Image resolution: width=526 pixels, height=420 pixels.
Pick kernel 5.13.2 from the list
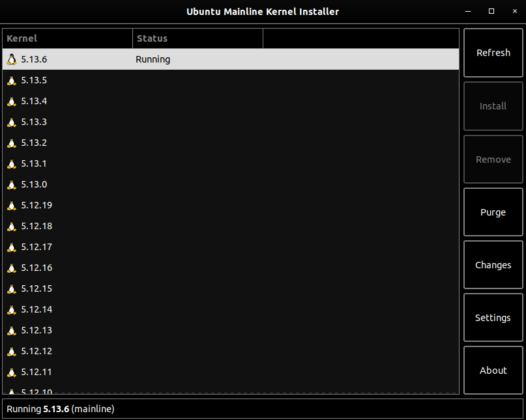pos(231,143)
